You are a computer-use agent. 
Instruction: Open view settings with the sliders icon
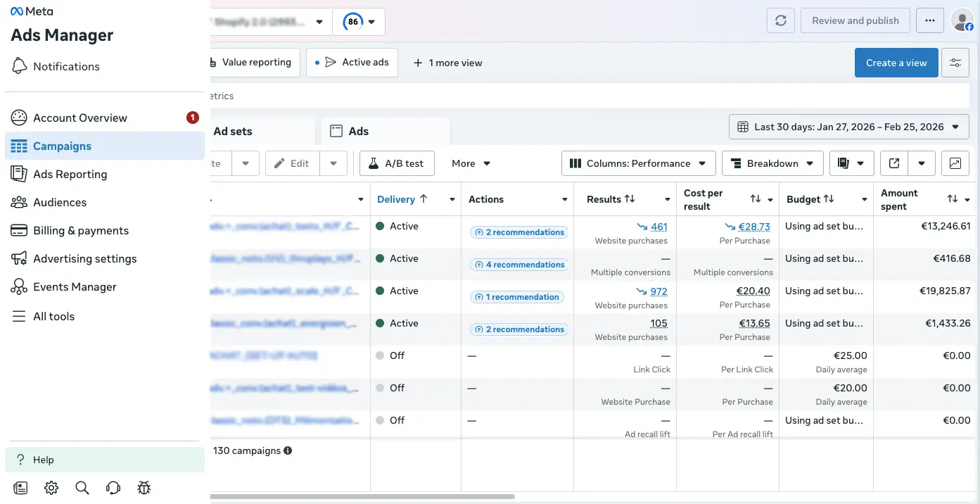(x=955, y=63)
